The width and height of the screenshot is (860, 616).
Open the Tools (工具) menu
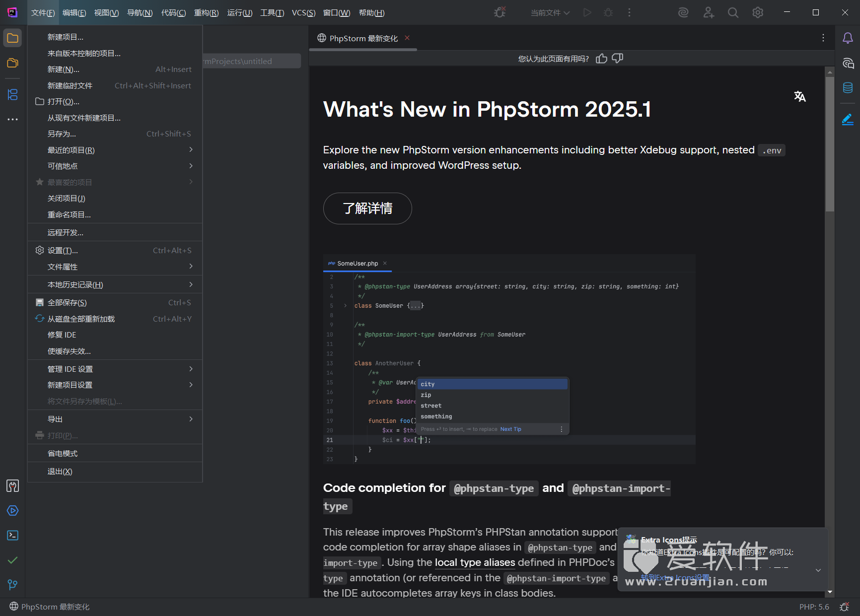[272, 12]
